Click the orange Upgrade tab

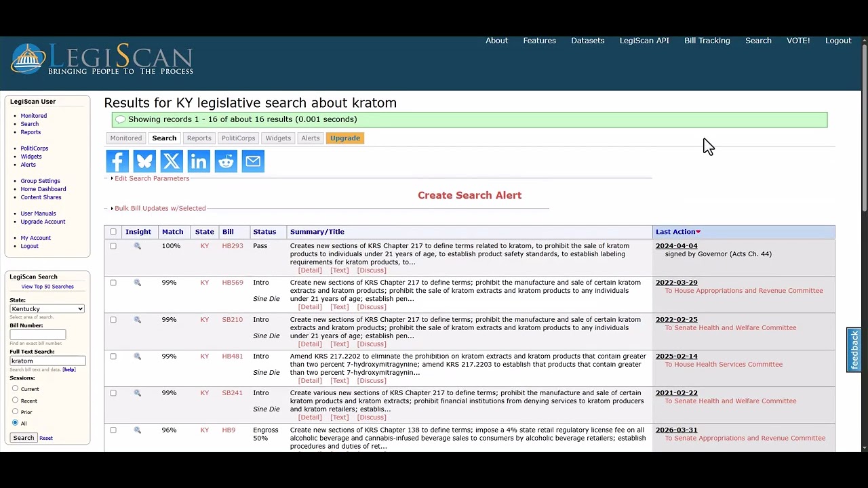click(345, 138)
